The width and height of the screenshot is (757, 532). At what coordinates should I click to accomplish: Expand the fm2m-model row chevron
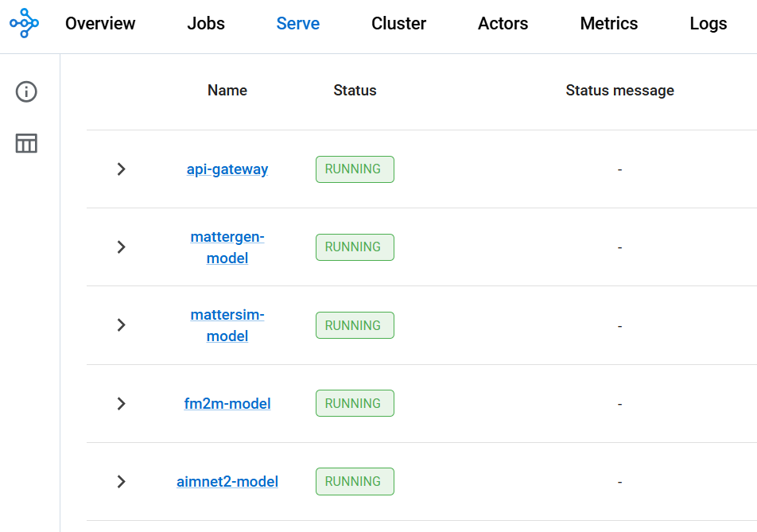coord(121,404)
